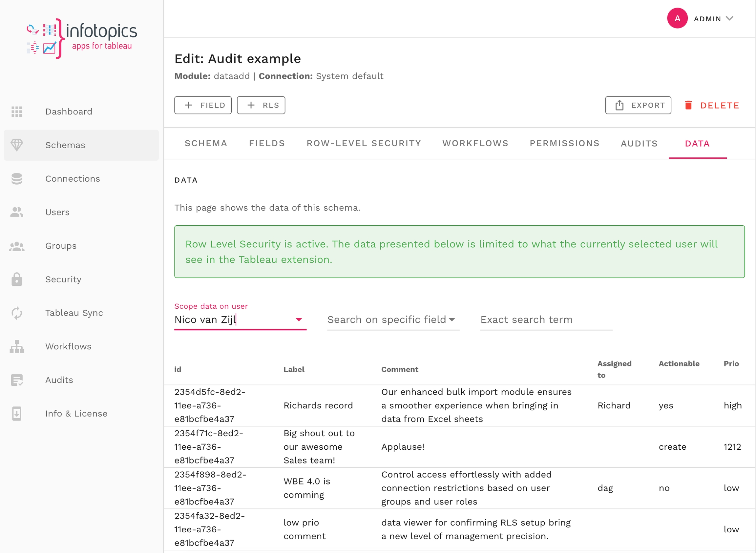Open the ADMIN account menu chevron

point(729,18)
